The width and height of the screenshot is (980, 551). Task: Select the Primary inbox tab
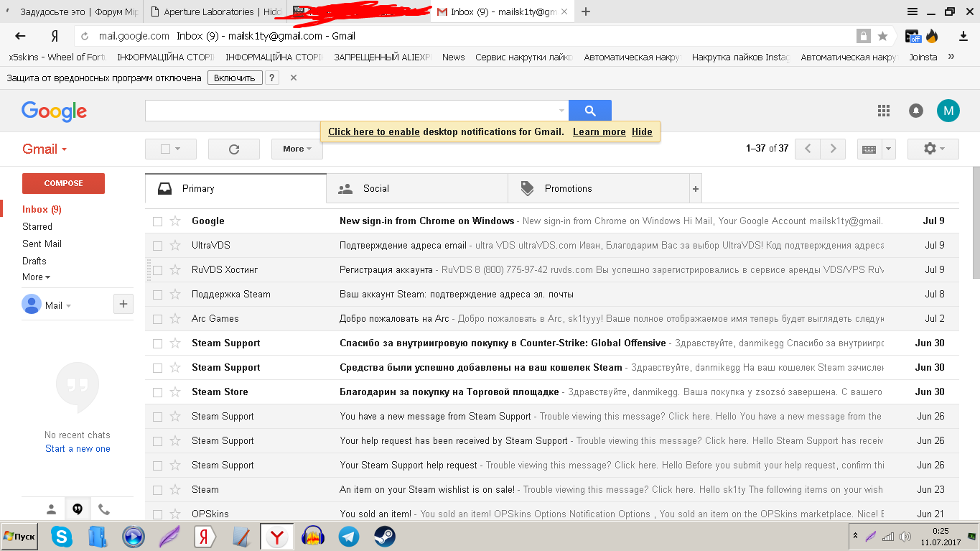coord(235,189)
